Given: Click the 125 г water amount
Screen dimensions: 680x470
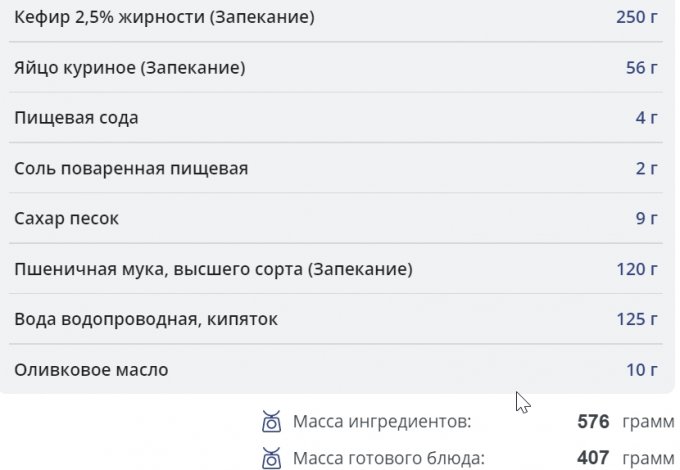Looking at the screenshot, I should point(637,319).
